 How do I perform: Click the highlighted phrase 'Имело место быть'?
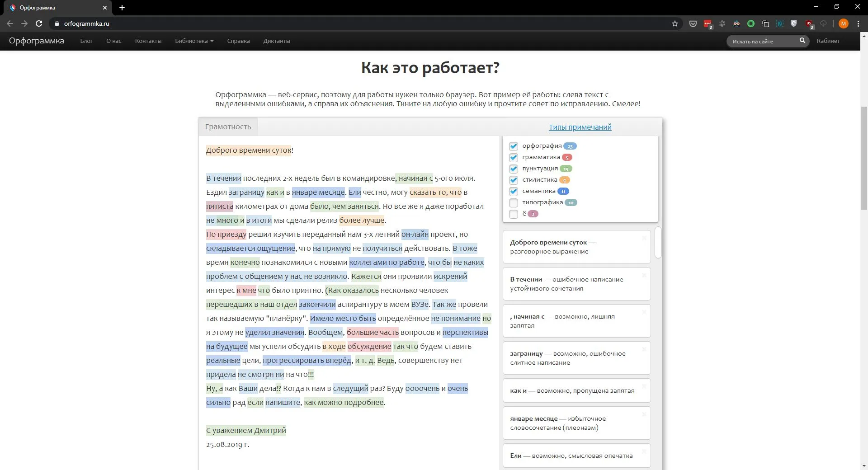343,318
